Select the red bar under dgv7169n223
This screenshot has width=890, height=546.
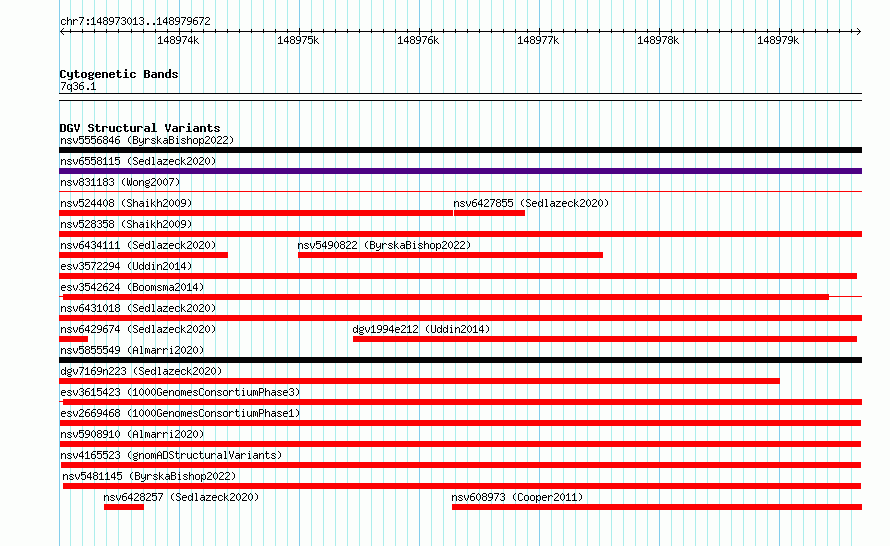tap(419, 381)
